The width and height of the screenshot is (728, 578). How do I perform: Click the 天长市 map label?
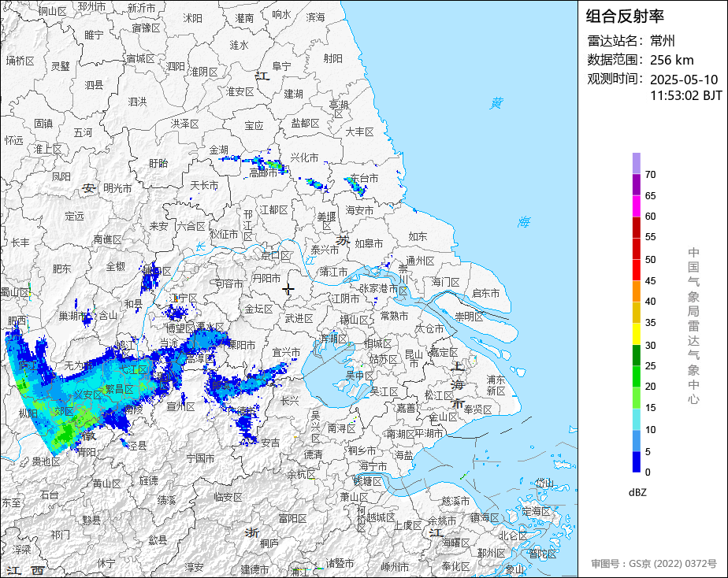[x=204, y=186]
